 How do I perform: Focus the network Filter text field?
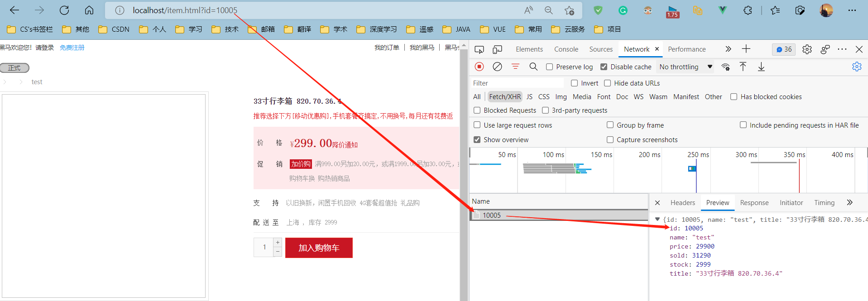click(517, 83)
